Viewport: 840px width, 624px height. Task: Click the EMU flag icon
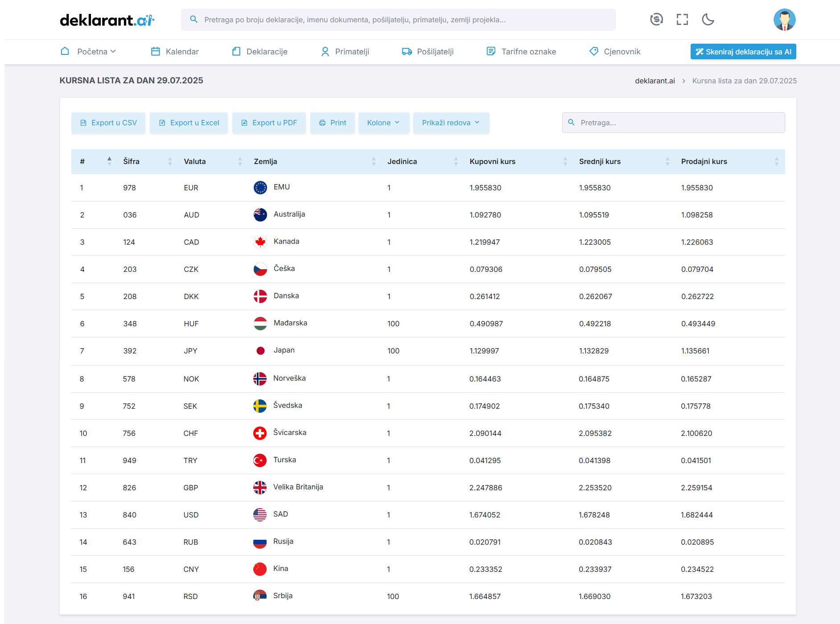point(260,188)
